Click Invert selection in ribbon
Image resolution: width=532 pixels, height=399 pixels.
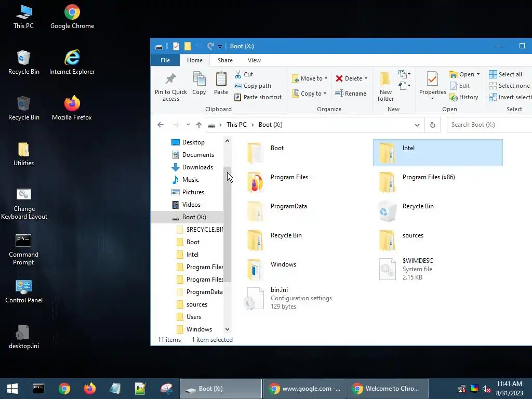tap(510, 97)
